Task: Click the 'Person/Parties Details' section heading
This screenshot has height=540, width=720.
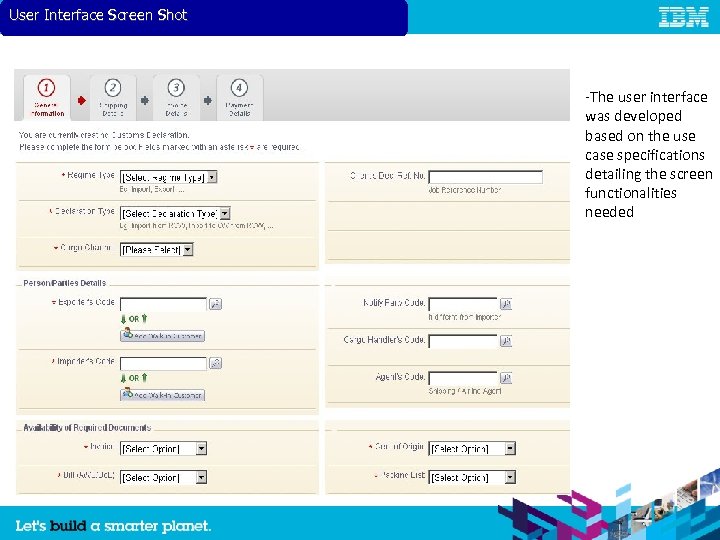Action: pyautogui.click(x=65, y=283)
